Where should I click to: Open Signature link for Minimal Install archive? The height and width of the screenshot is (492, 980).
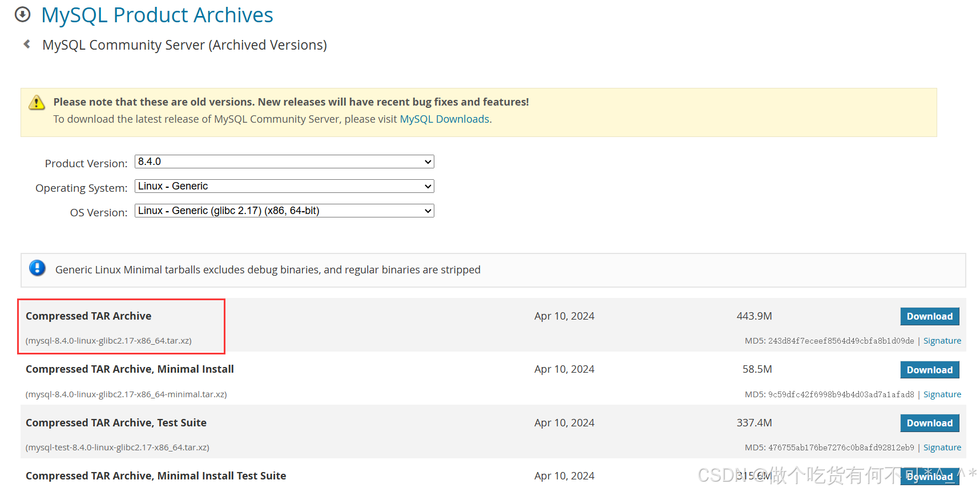click(x=942, y=394)
